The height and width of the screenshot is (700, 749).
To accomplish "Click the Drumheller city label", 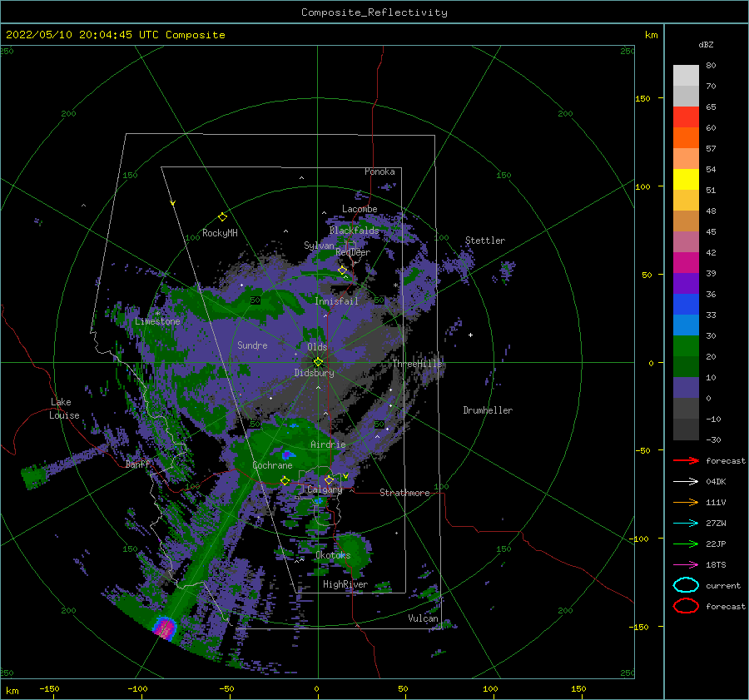I will (x=488, y=410).
